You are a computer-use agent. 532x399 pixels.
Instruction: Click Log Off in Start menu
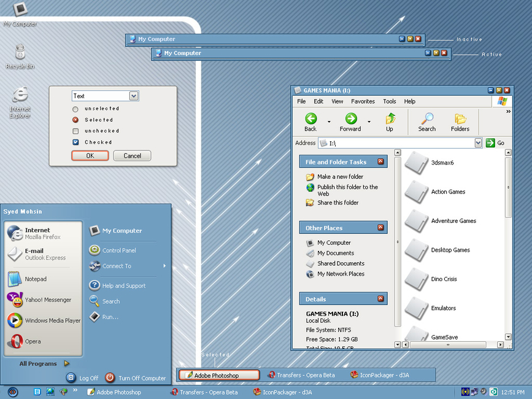click(82, 378)
